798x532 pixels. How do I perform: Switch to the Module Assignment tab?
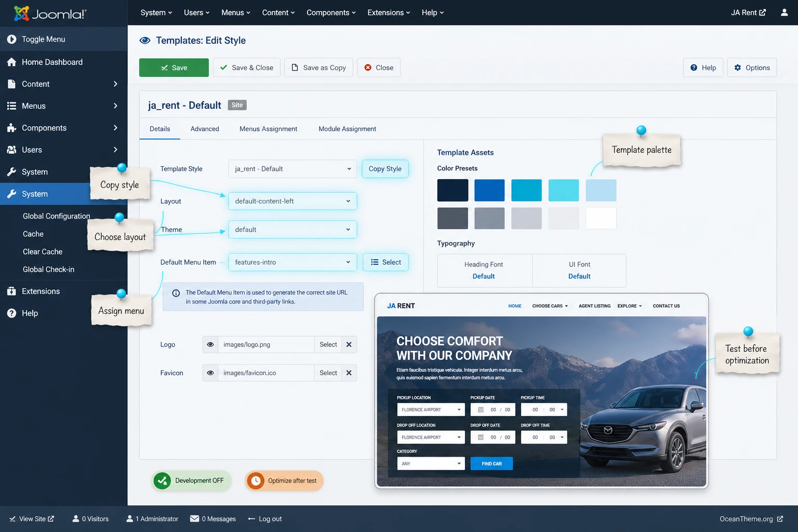click(347, 129)
